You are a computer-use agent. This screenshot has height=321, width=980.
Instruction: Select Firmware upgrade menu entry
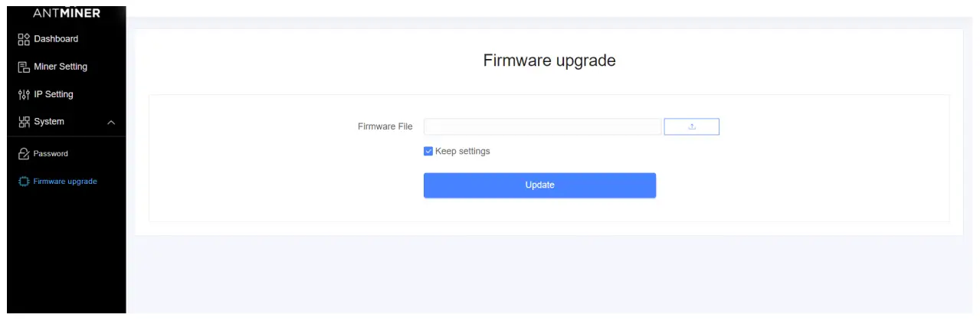(x=65, y=182)
